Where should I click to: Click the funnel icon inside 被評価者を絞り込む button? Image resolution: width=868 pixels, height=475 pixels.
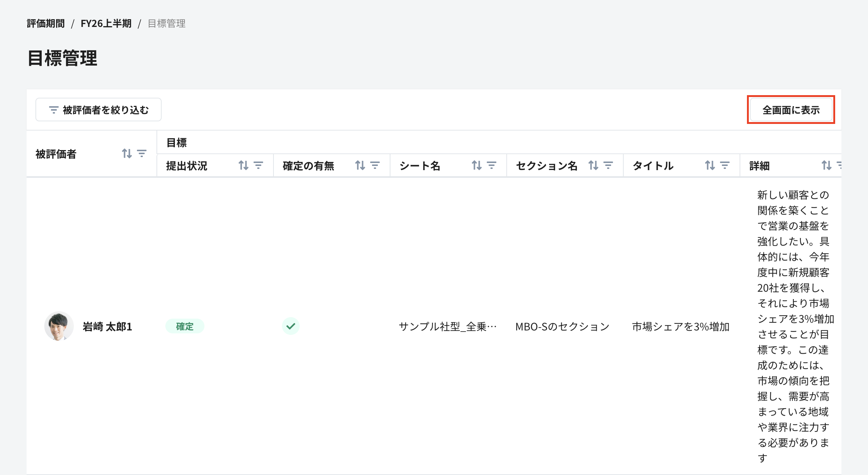click(53, 109)
